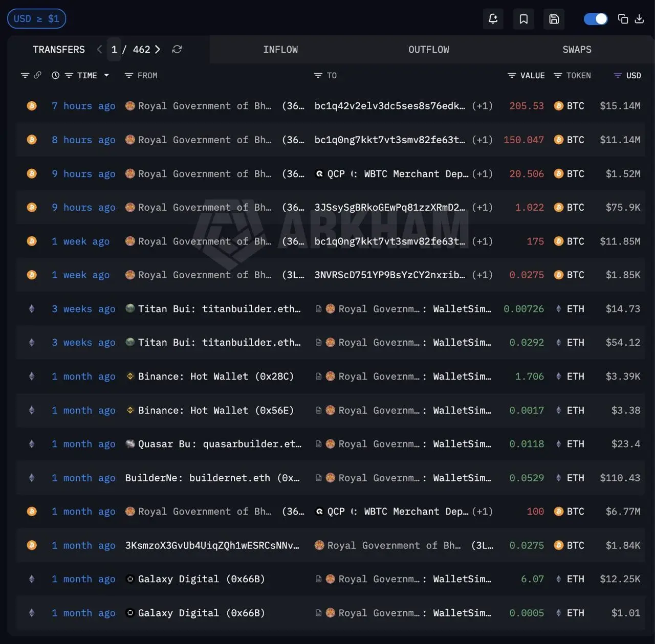Open address 3JSsySgBRkoGEwPq81zzXRmD2…
Image resolution: width=655 pixels, height=644 pixels.
(390, 207)
